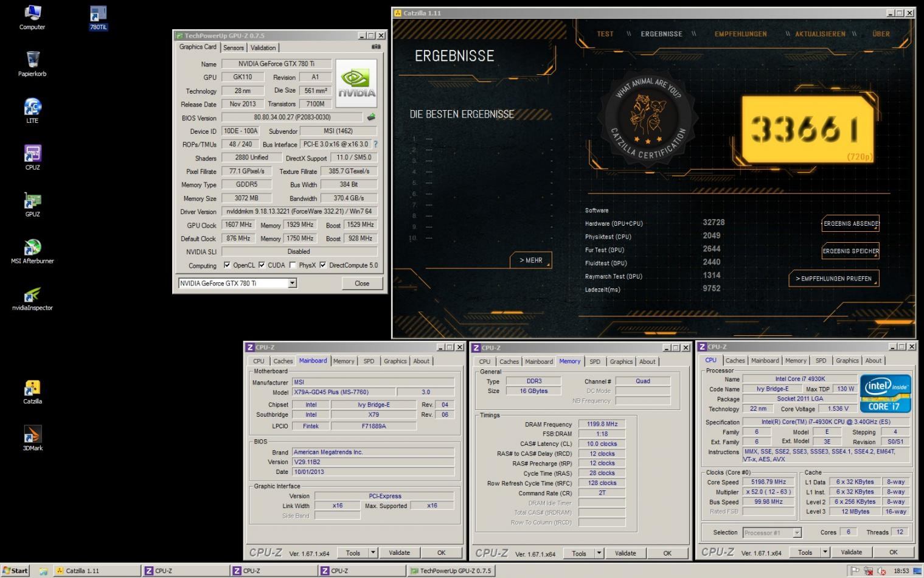Screen dimensions: 924x578
Task: Switch to TechPowerUp GPU-Z taskbar button
Action: (451, 571)
